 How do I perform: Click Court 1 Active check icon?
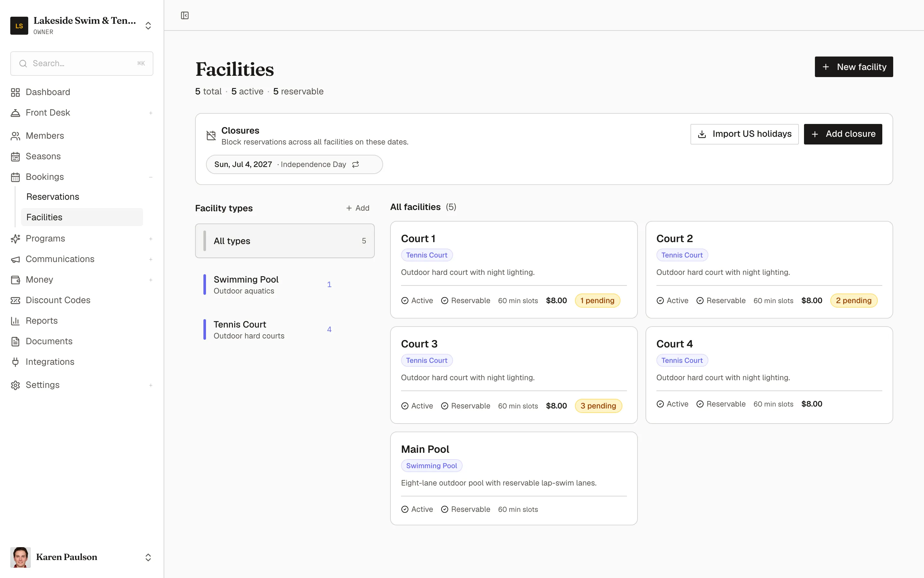click(405, 301)
